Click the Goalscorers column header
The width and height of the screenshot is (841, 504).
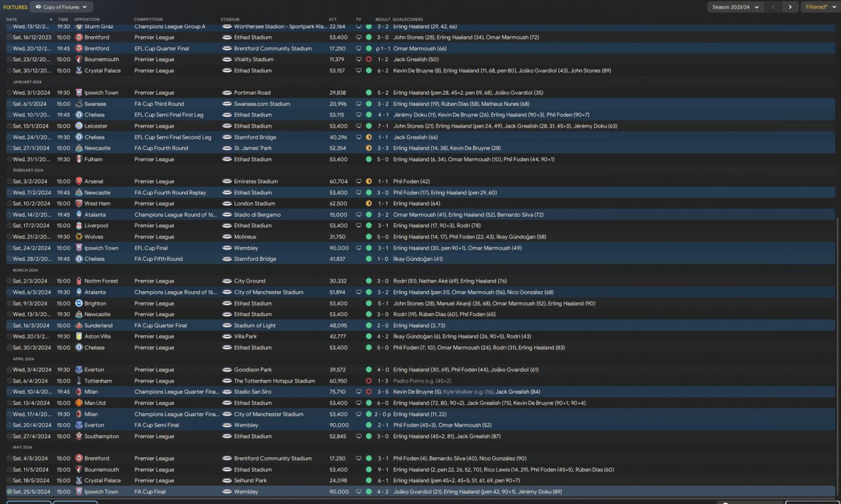click(x=408, y=20)
